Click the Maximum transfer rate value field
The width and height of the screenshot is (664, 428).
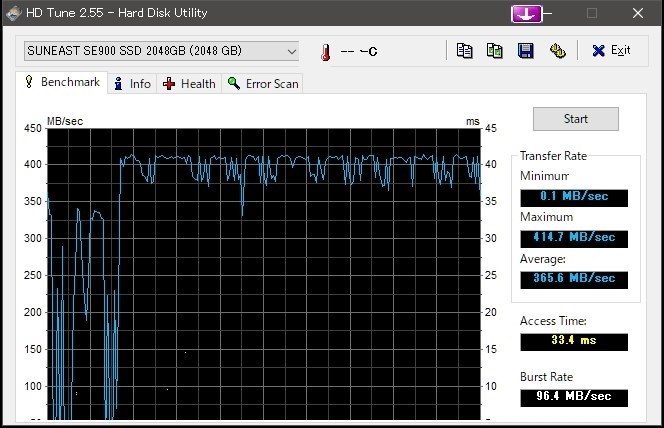[x=574, y=239]
